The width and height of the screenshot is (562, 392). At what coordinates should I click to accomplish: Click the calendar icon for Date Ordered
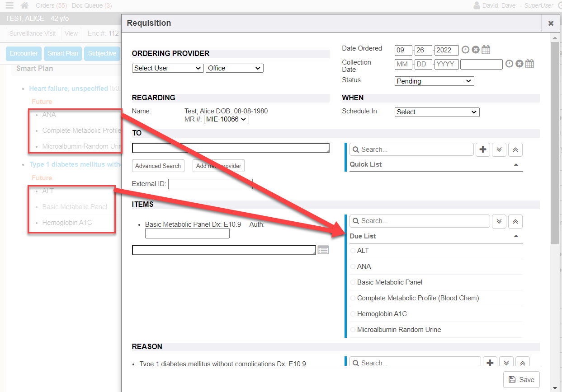tap(486, 50)
